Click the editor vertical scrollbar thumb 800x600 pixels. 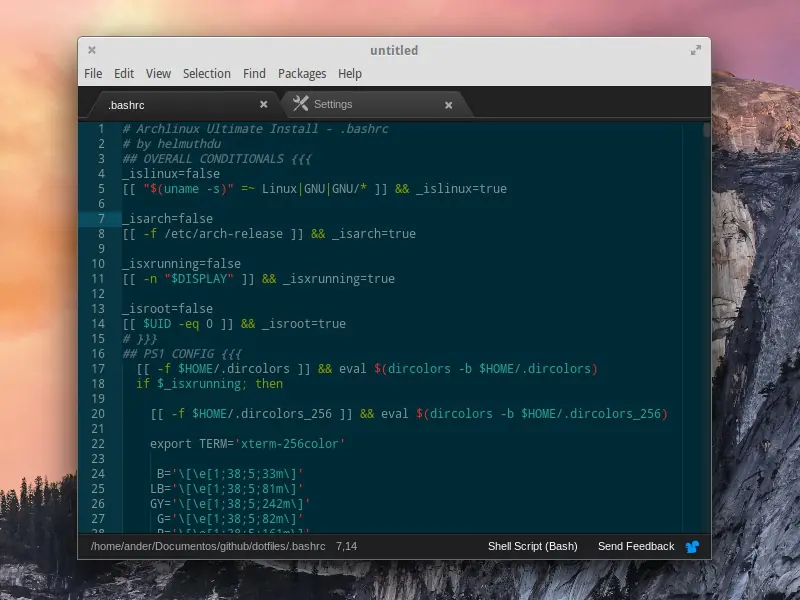[x=706, y=130]
